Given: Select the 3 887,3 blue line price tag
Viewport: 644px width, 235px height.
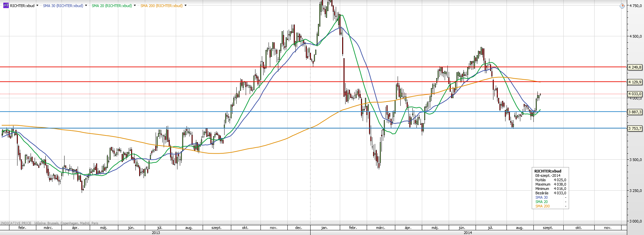Looking at the screenshot, I should pos(635,112).
